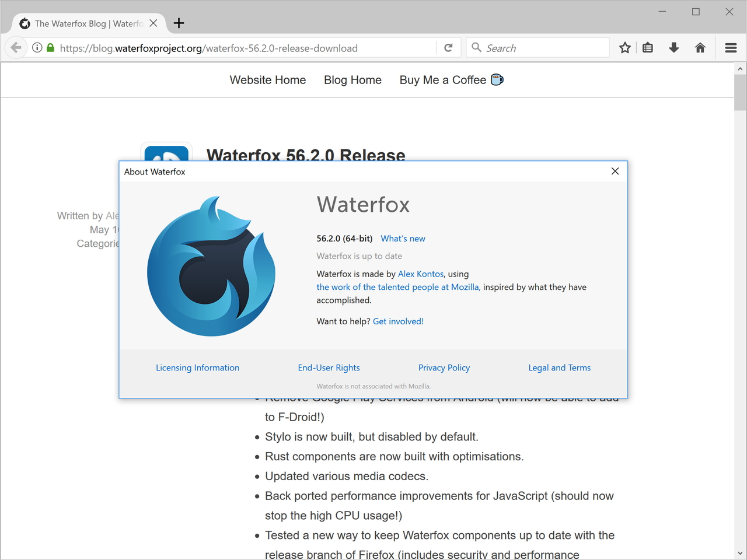Open a new tab with the plus button
Image resolution: width=747 pixels, height=560 pixels.
[x=179, y=23]
